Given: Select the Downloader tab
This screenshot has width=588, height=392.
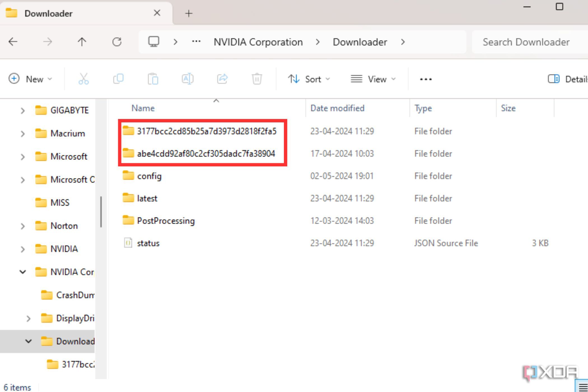Looking at the screenshot, I should pyautogui.click(x=48, y=13).
